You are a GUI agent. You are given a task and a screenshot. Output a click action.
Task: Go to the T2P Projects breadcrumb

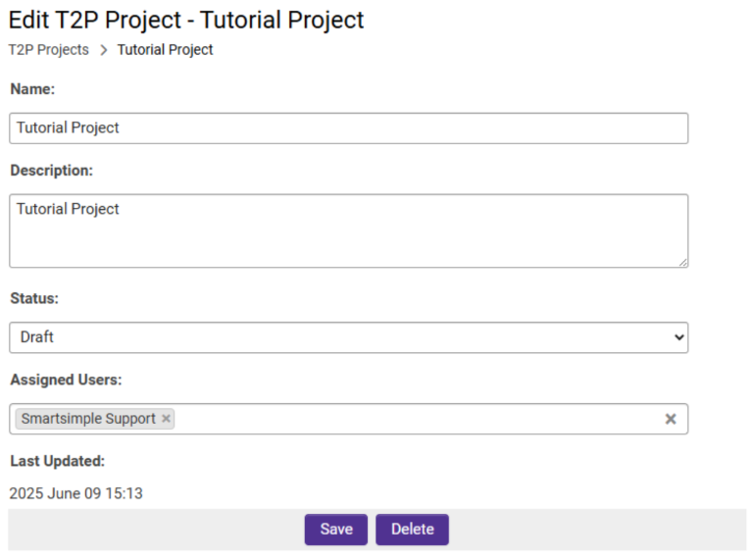(x=49, y=50)
